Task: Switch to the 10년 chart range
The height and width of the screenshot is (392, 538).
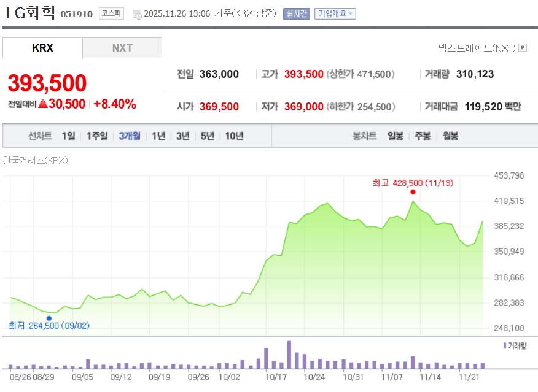Action: [x=234, y=136]
